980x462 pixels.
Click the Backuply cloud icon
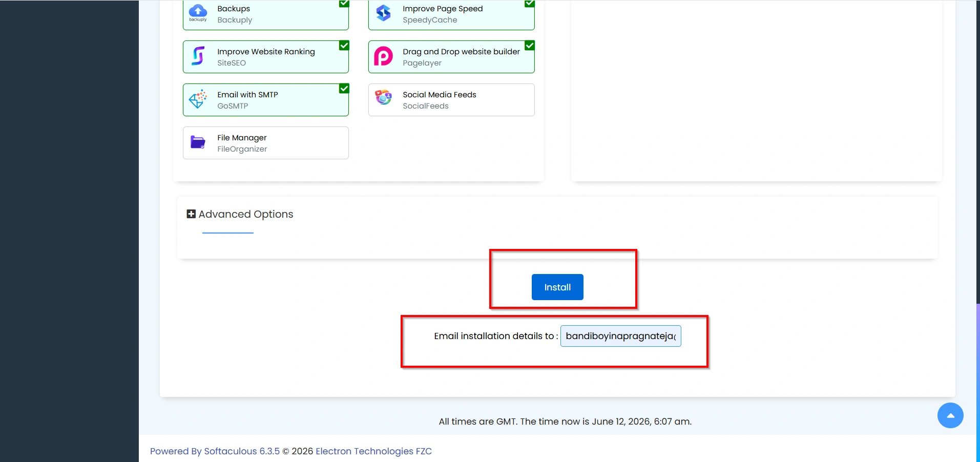click(198, 13)
